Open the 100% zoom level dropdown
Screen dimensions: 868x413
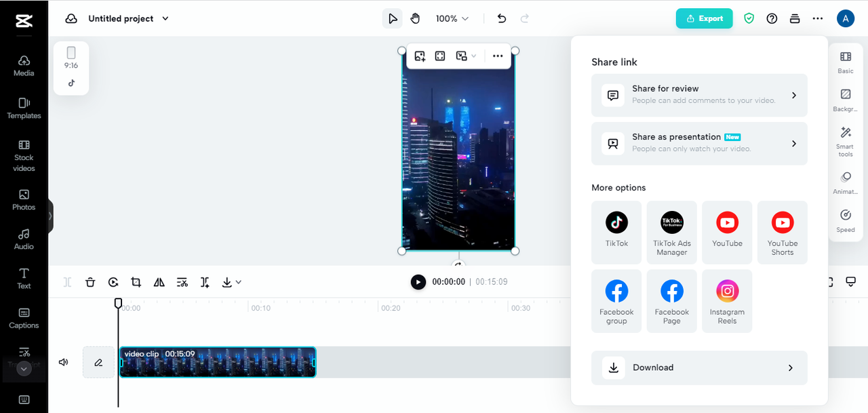click(x=452, y=18)
